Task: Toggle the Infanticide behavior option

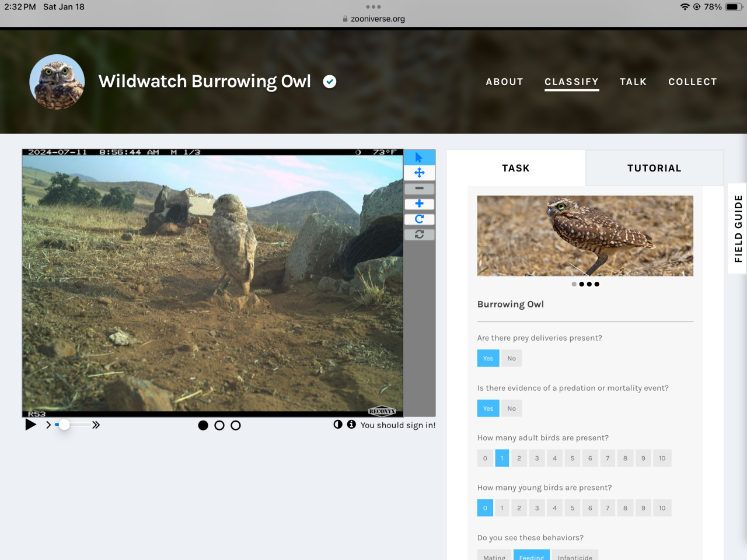Action: 575,555
